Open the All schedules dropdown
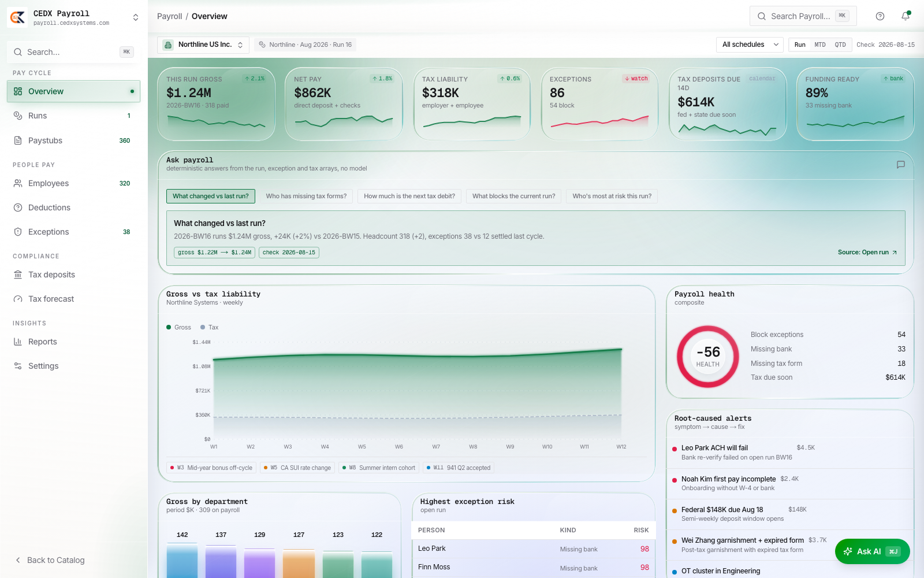Image resolution: width=924 pixels, height=578 pixels. tap(750, 45)
